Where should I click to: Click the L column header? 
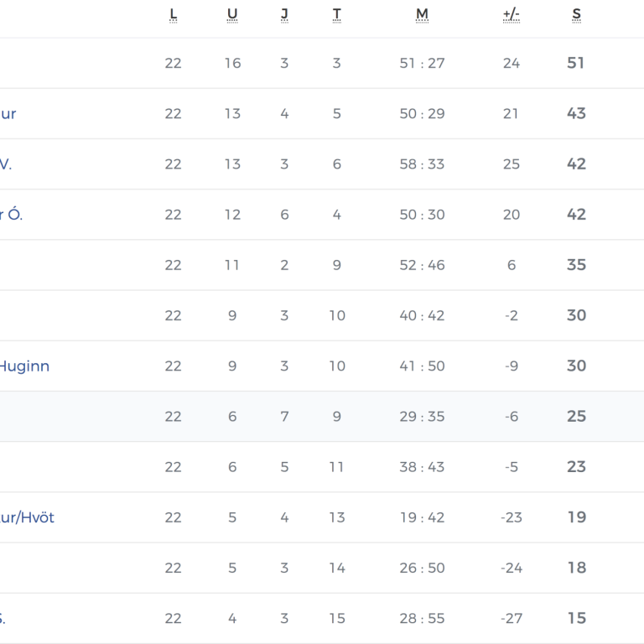click(174, 14)
